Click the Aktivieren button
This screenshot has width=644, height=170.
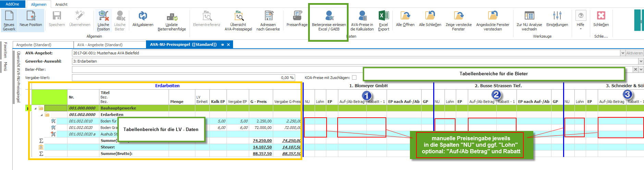634,53
